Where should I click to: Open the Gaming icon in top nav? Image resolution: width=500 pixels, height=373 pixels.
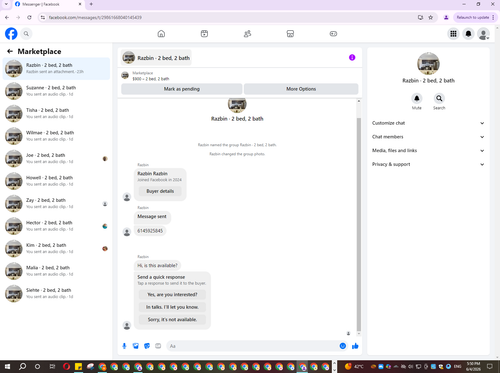click(x=333, y=34)
